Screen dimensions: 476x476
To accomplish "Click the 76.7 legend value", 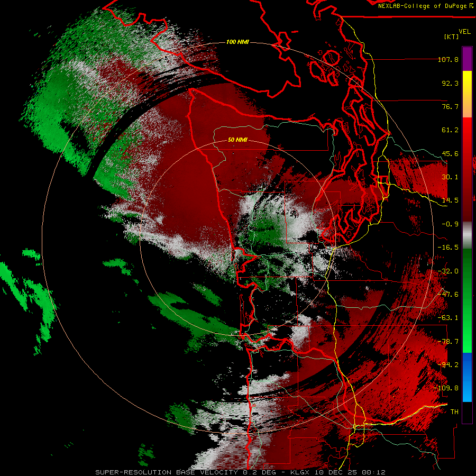I will (450, 106).
